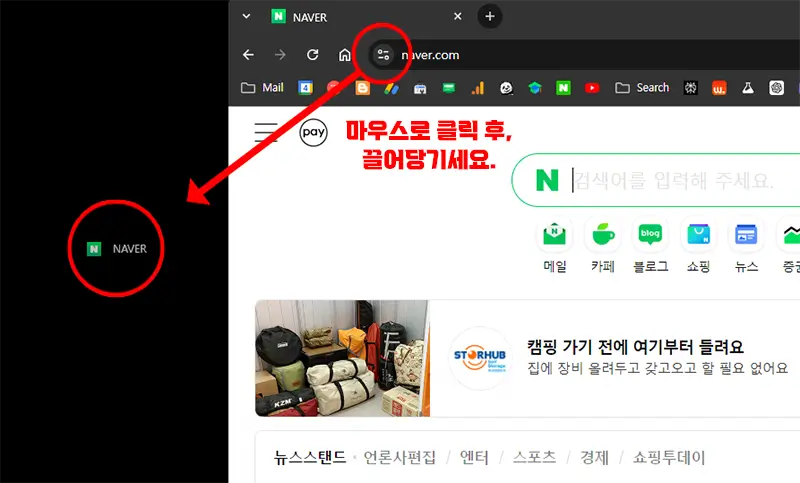
Task: Open the panda face bookmark
Action: [x=506, y=88]
